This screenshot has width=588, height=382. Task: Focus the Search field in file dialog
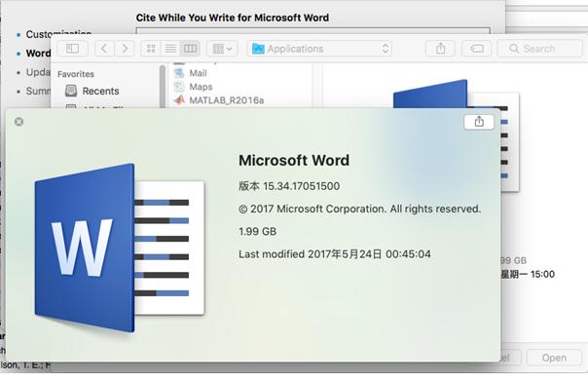(540, 49)
